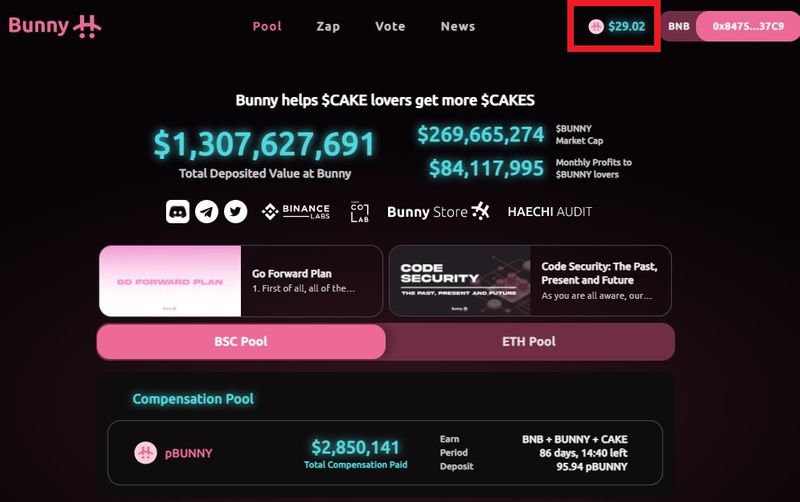Open the Twitter bird icon

pos(235,211)
